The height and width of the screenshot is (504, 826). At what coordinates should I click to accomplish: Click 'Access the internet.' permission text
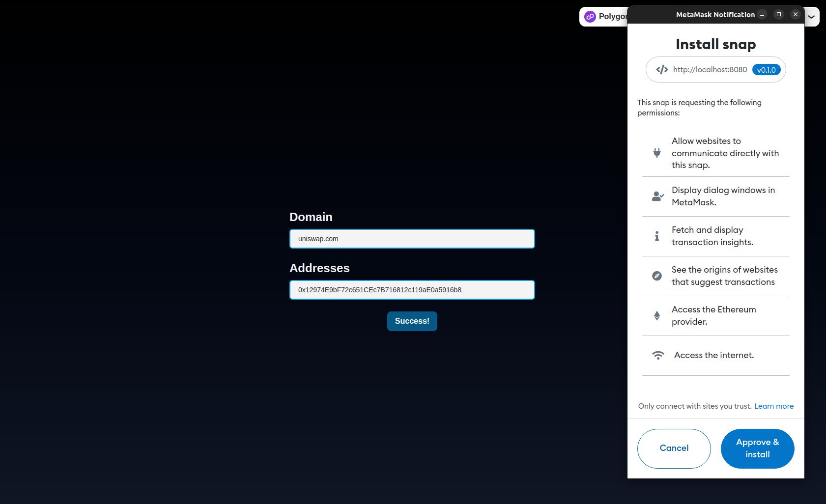(x=714, y=355)
